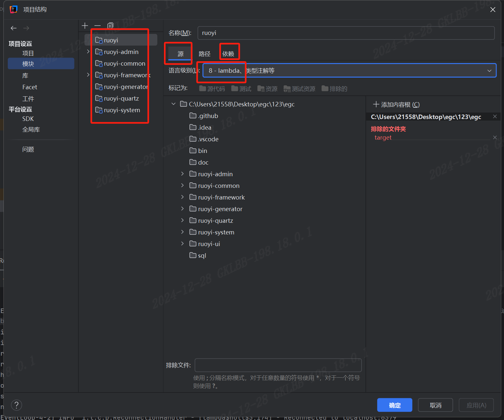Click the copy module icon

point(110,26)
